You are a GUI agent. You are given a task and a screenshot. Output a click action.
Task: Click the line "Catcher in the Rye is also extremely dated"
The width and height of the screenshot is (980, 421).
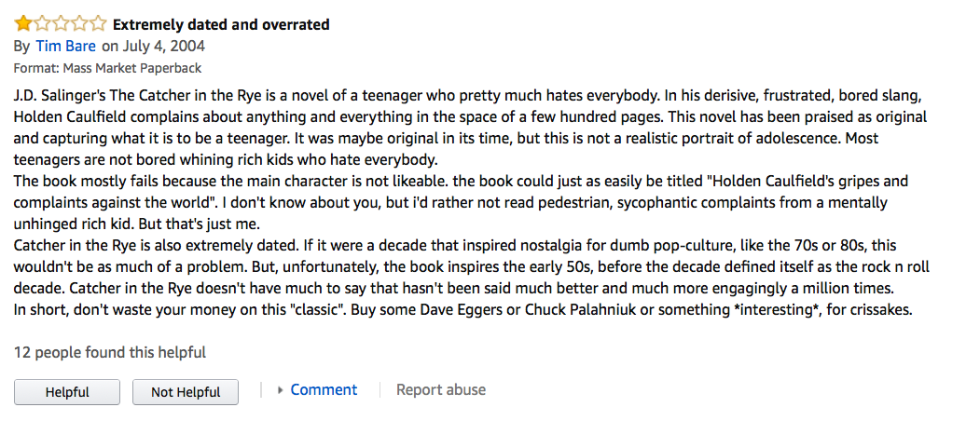click(473, 267)
